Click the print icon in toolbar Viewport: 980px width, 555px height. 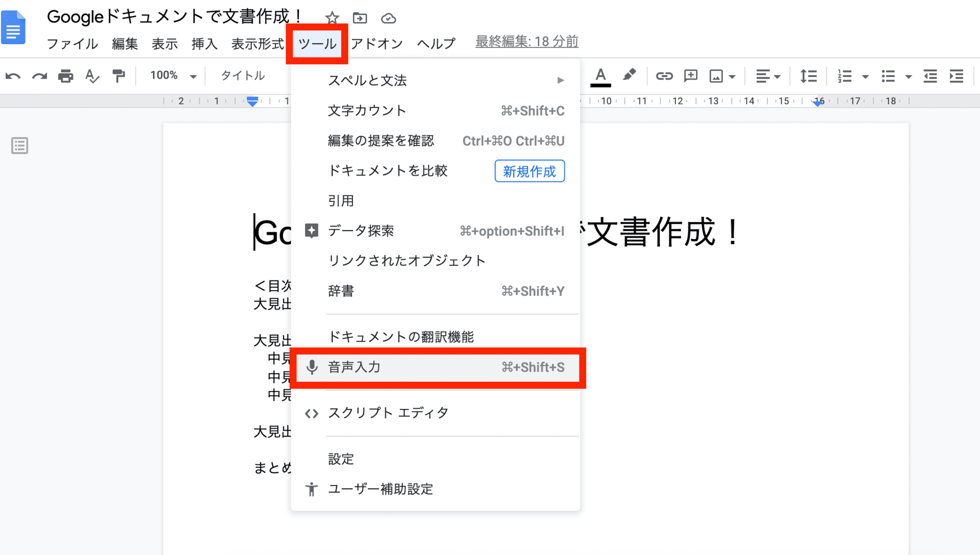coord(65,77)
